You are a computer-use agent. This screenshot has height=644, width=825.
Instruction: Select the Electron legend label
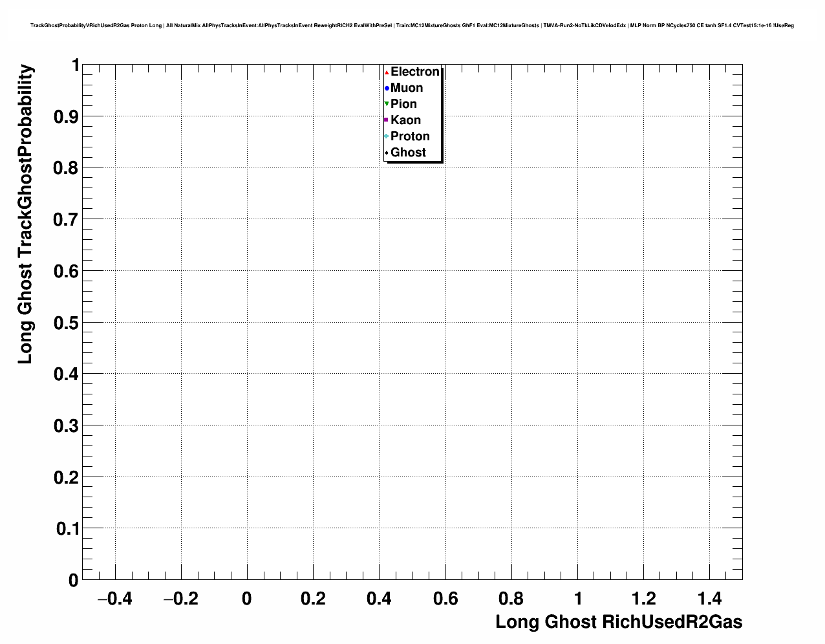point(415,72)
